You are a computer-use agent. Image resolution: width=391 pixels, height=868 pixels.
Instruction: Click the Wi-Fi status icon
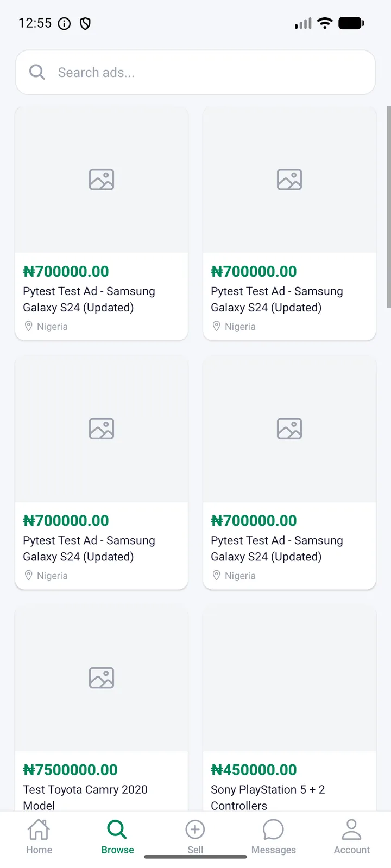coord(325,23)
